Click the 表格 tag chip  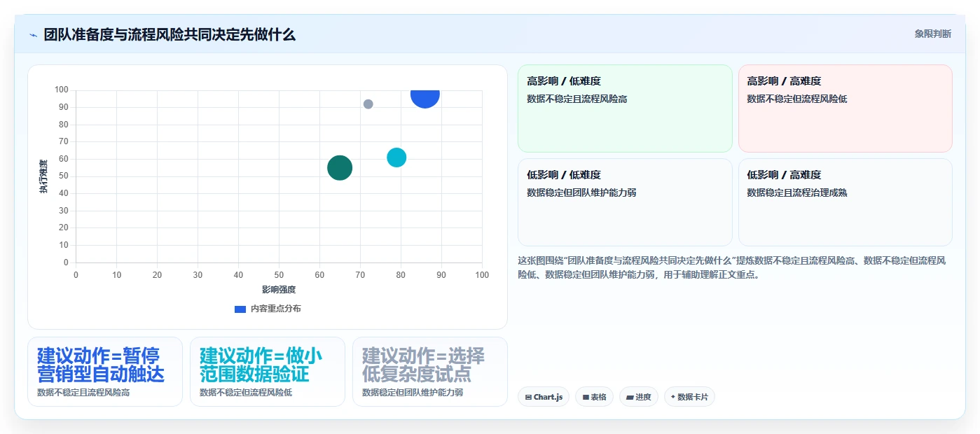tap(594, 397)
